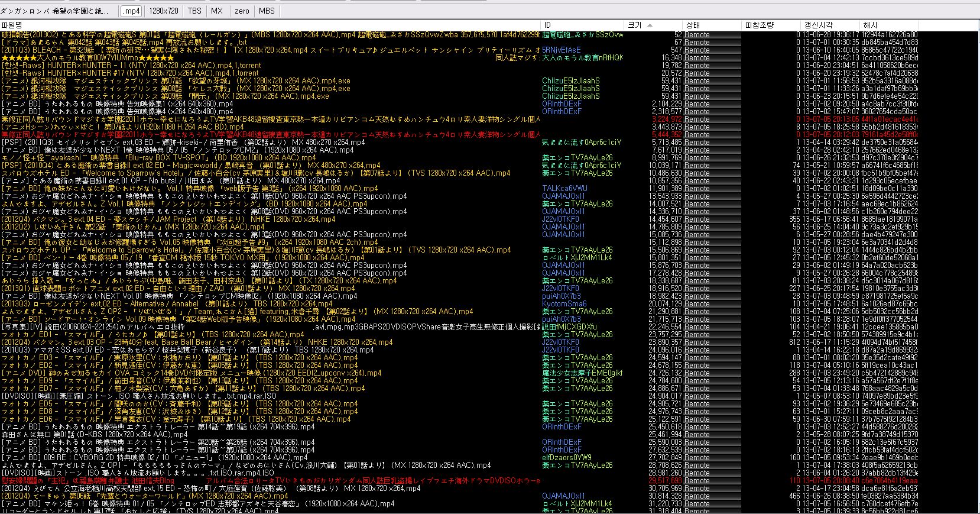Select the BLEACH 第329話 file row
The image size is (980, 514).
[177, 50]
